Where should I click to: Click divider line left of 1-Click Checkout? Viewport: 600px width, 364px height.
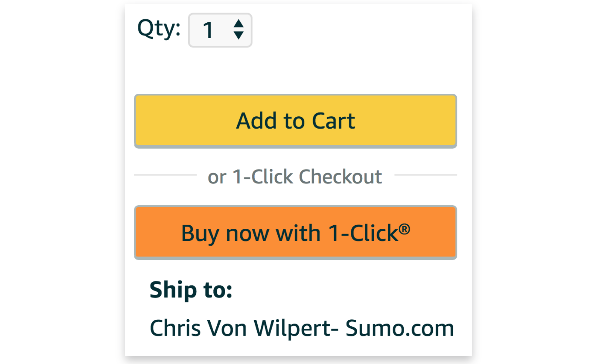coord(165,175)
